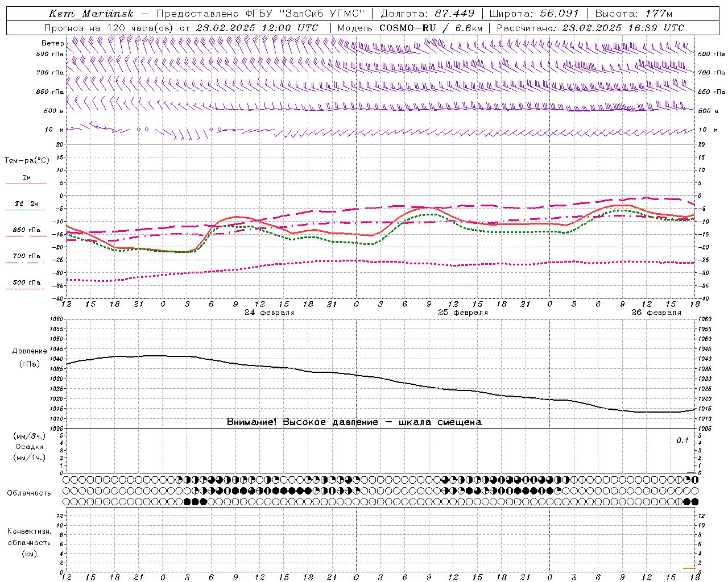Click the '(мм/1ч.)' precipitation unit label
The height and width of the screenshot is (582, 728).
(30, 458)
